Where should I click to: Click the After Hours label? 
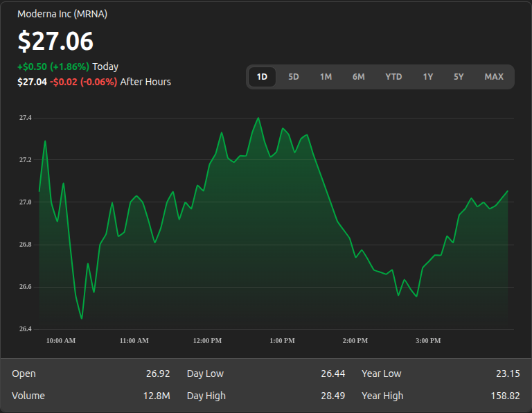(x=145, y=82)
